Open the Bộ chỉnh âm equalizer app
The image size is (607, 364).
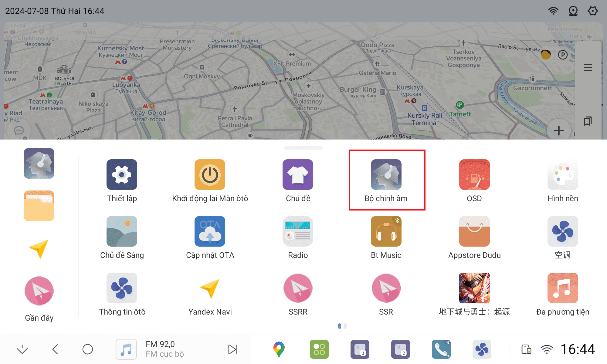point(386,175)
